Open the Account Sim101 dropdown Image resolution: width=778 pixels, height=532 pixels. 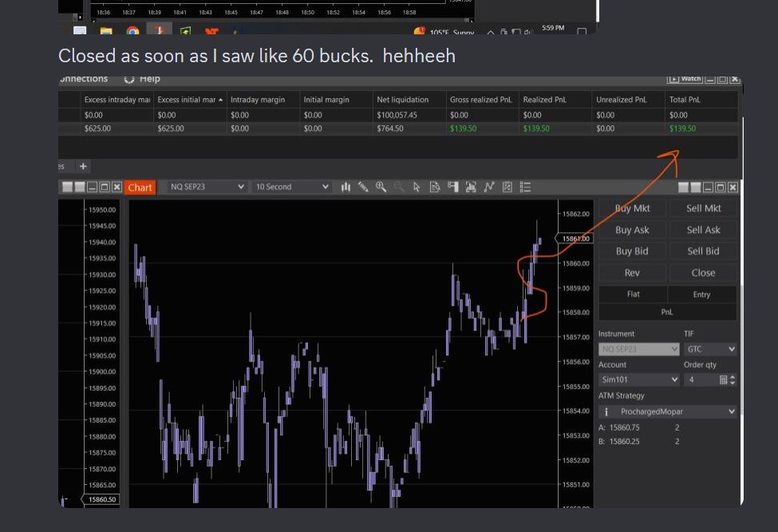click(x=638, y=380)
